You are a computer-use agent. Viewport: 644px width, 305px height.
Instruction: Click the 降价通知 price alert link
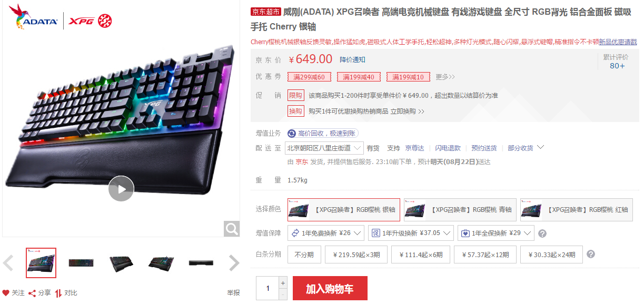[x=352, y=60]
